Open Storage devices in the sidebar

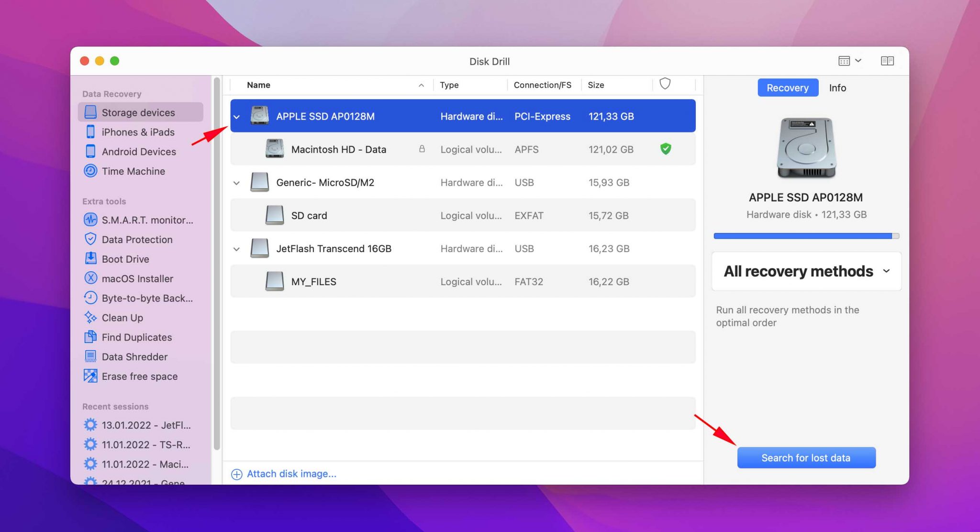[x=140, y=112]
